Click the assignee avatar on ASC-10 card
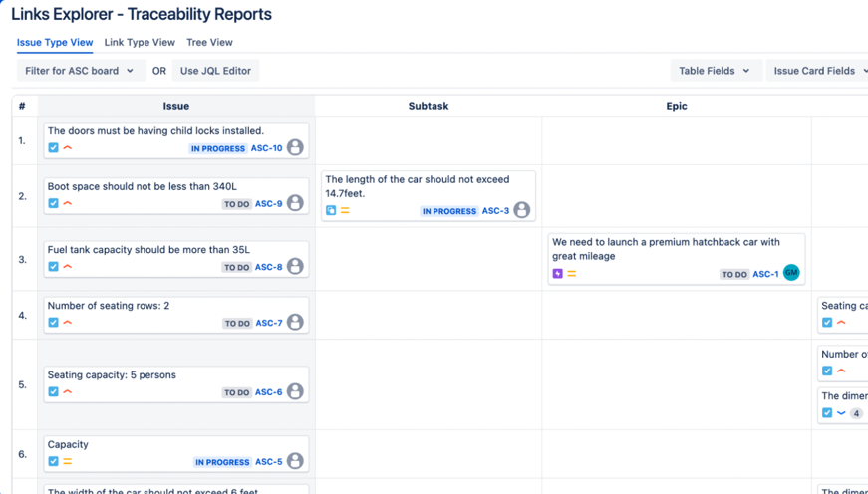868x494 pixels. pos(295,147)
